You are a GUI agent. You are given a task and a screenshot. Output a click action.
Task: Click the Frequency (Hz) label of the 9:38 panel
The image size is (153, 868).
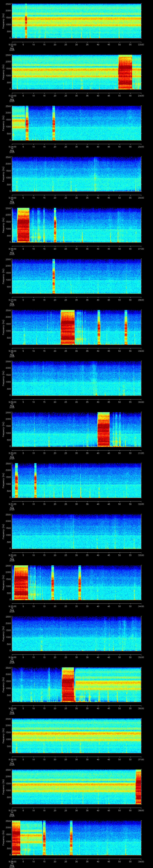pyautogui.click(x=3, y=838)
